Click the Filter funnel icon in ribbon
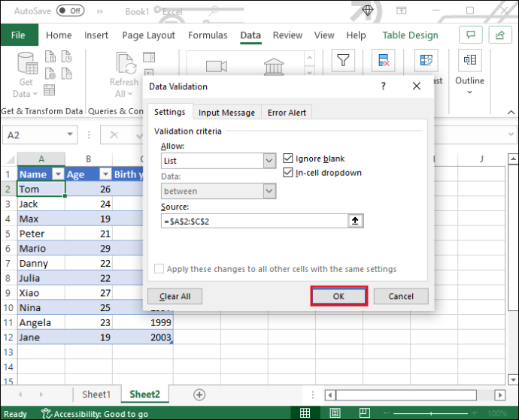 (343, 61)
